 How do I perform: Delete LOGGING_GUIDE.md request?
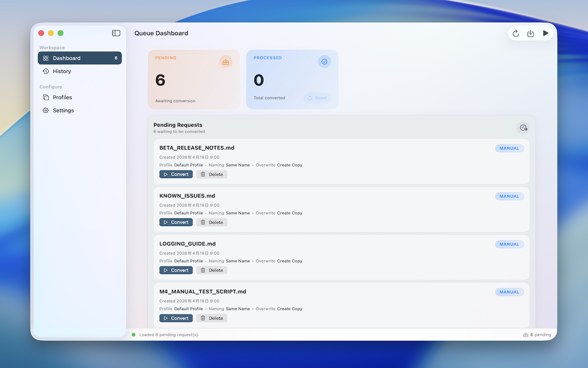(212, 270)
